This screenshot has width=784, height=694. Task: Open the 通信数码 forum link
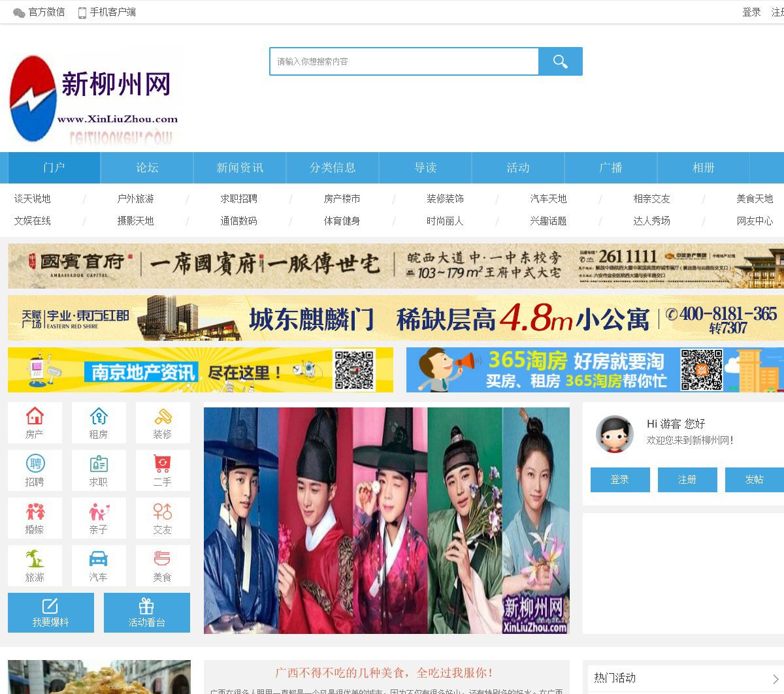tap(239, 221)
